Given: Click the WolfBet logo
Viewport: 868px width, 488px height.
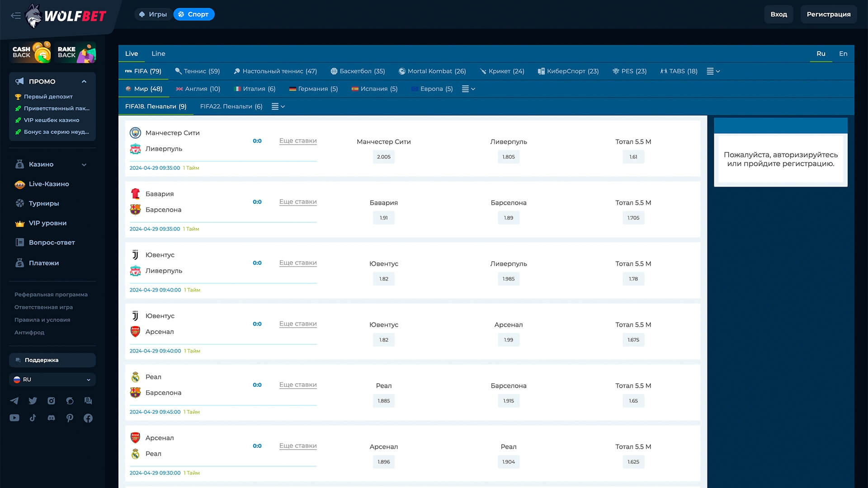Looking at the screenshot, I should [66, 16].
